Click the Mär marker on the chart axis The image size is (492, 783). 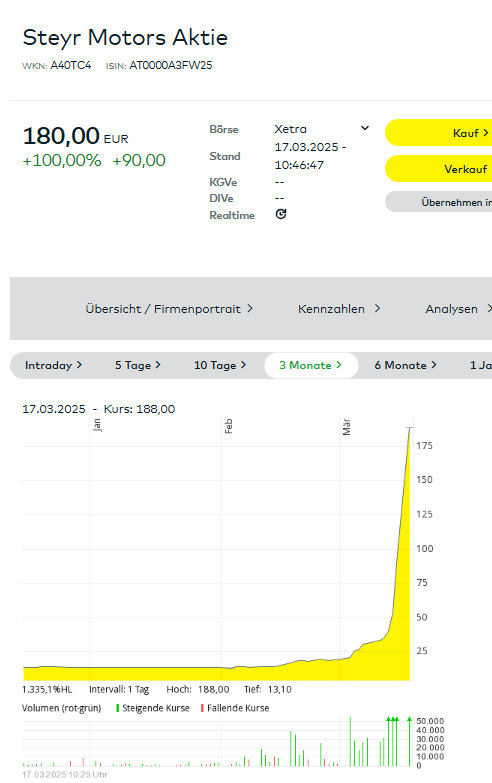[x=346, y=427]
